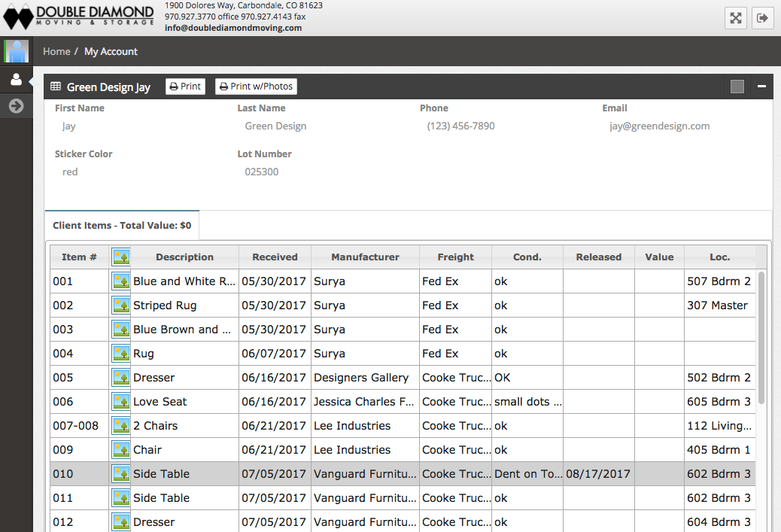Sort by Received column header

coord(275,257)
